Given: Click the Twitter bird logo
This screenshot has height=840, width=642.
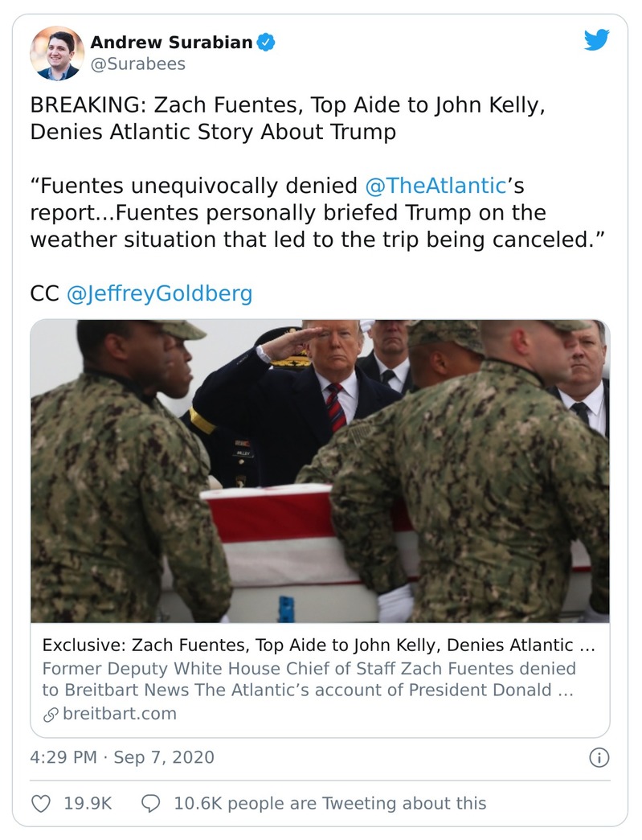Looking at the screenshot, I should [x=598, y=38].
